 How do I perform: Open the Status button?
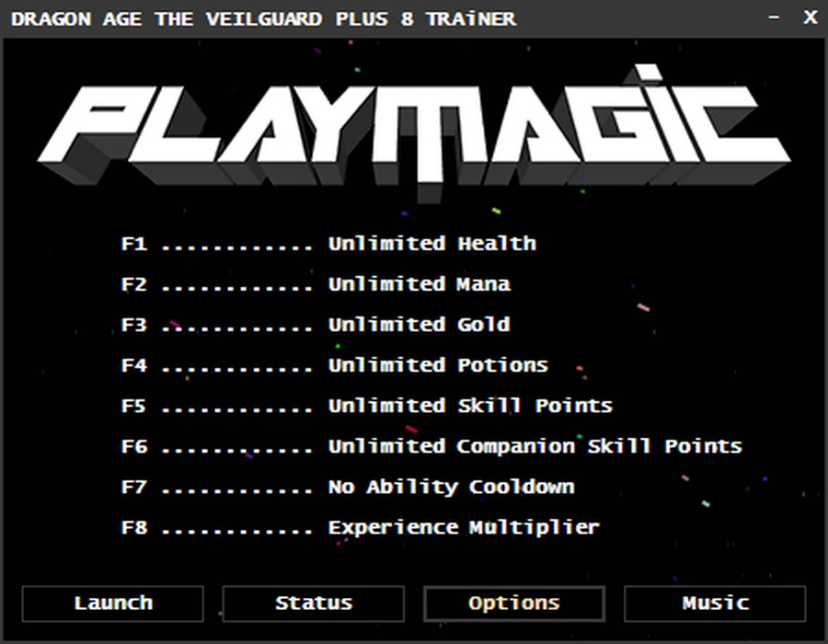[x=313, y=604]
